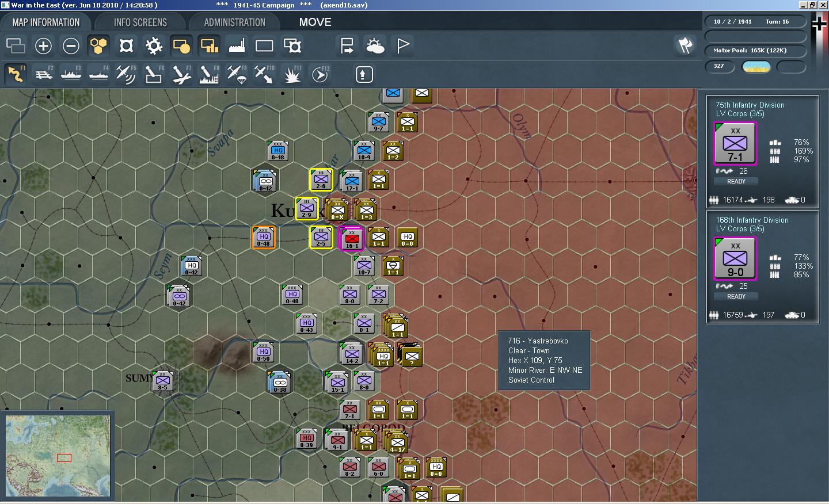Click the 7-1 unit counter in side panel

pos(735,144)
